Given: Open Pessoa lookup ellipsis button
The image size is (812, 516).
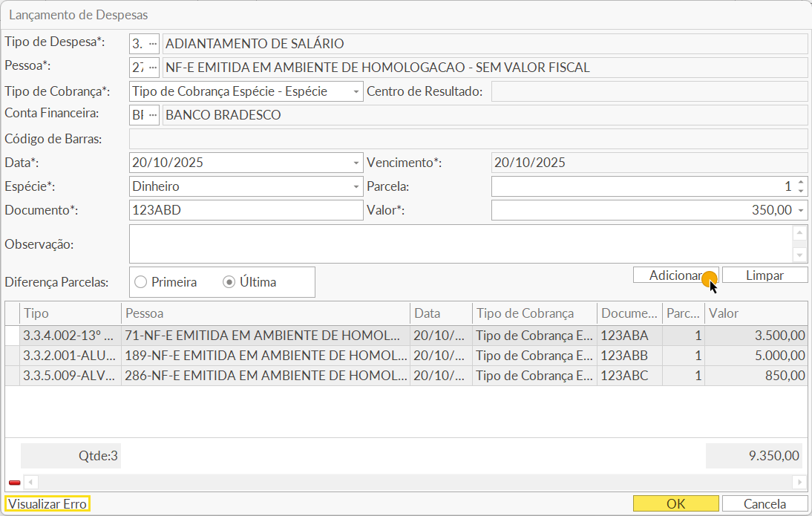Looking at the screenshot, I should point(153,68).
